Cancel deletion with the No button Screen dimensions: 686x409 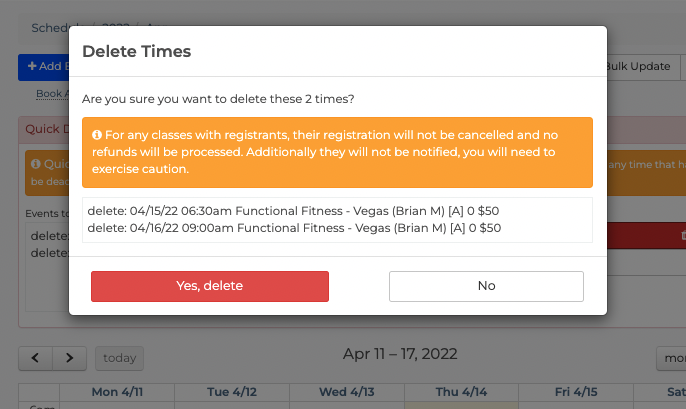(x=486, y=286)
